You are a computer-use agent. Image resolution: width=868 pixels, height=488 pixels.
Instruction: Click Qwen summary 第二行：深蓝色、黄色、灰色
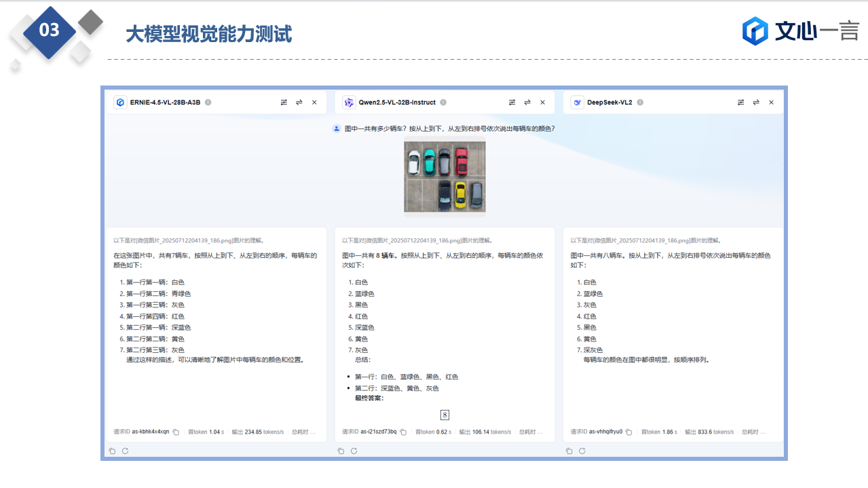tap(397, 388)
